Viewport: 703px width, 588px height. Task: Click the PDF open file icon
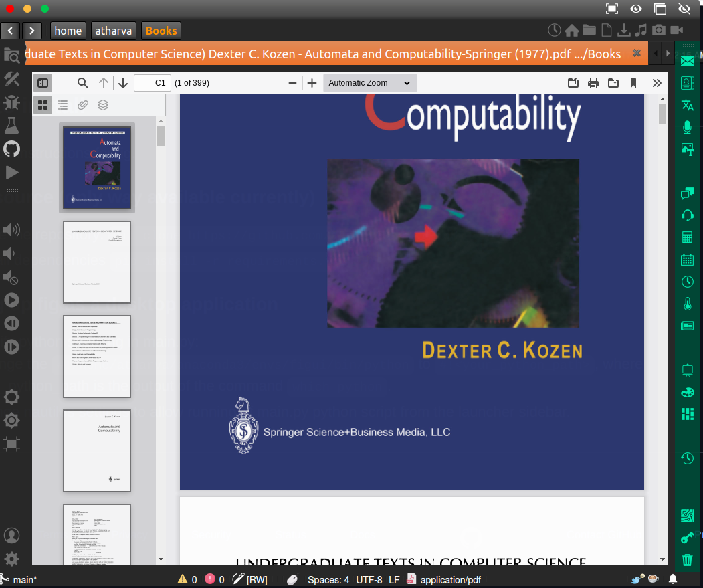[x=573, y=83]
